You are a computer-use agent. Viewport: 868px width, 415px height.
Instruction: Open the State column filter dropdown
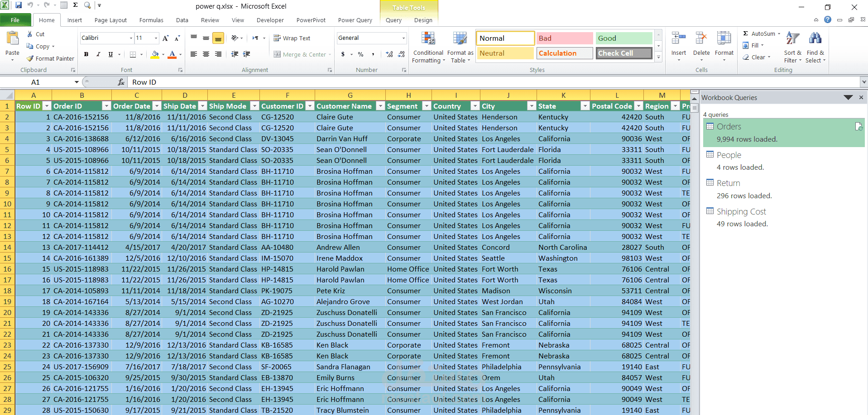point(585,106)
